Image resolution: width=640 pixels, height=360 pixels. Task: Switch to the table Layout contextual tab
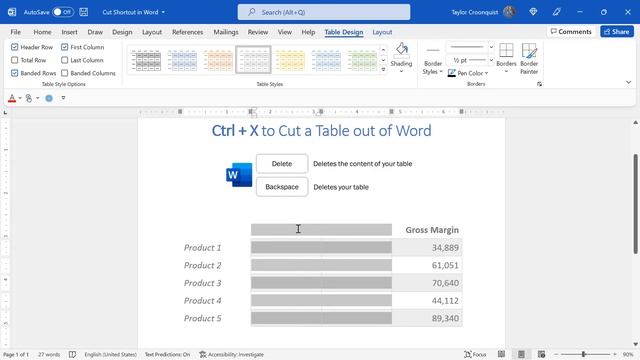(x=382, y=32)
